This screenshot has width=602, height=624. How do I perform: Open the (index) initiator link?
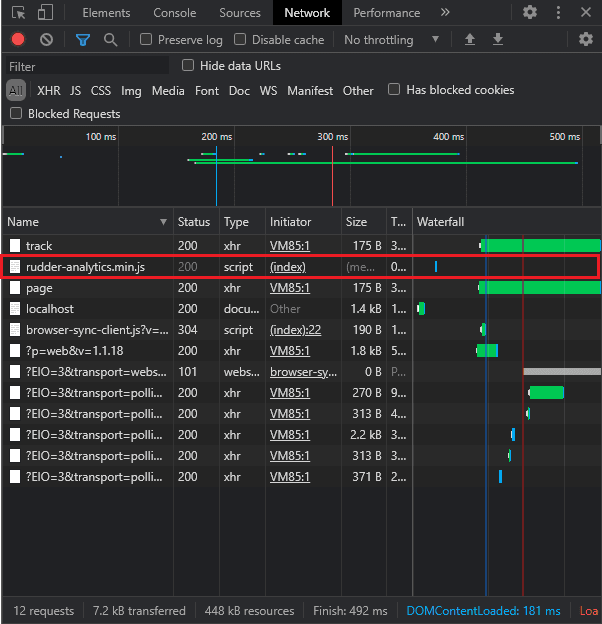[288, 267]
